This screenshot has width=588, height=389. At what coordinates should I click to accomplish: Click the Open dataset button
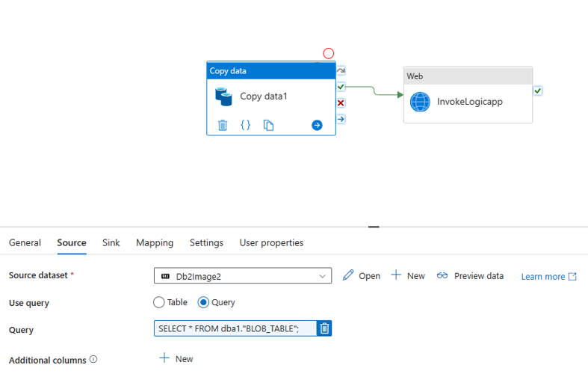362,275
